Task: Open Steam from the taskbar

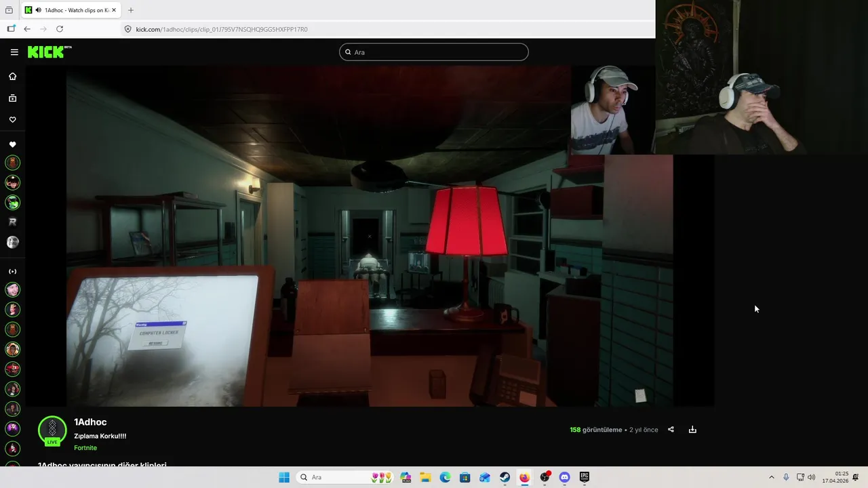Action: click(505, 477)
